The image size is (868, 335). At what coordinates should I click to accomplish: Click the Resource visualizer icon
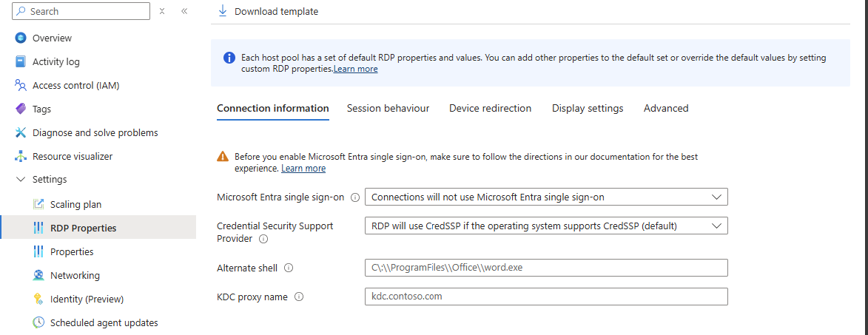[x=21, y=156]
